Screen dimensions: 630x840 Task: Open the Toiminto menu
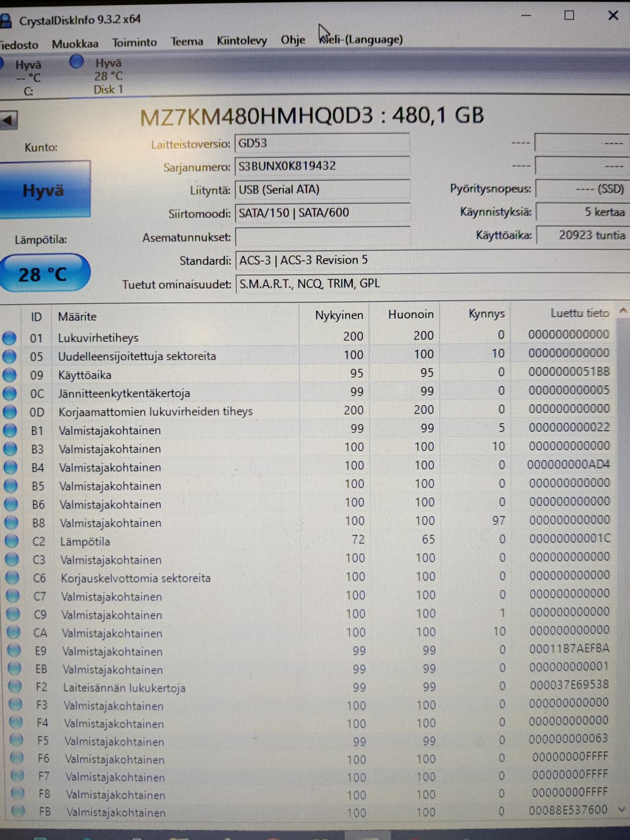click(135, 43)
